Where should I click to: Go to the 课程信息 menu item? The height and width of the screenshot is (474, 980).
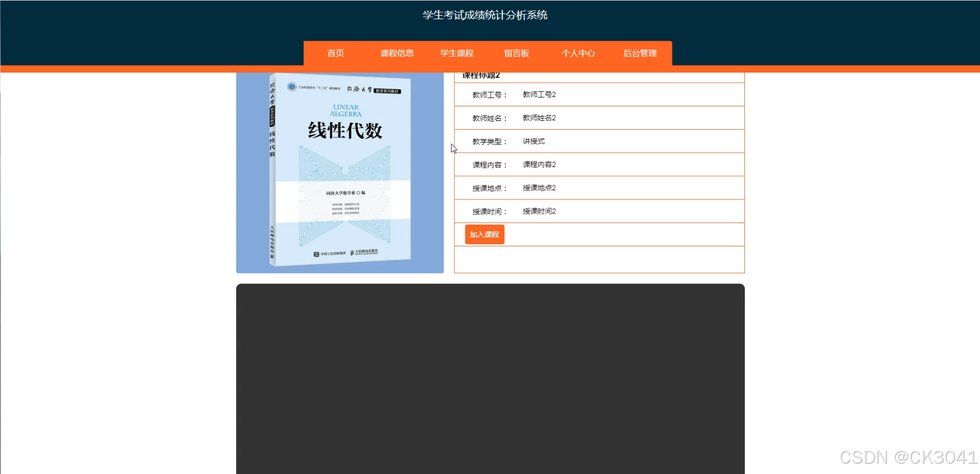[x=397, y=53]
